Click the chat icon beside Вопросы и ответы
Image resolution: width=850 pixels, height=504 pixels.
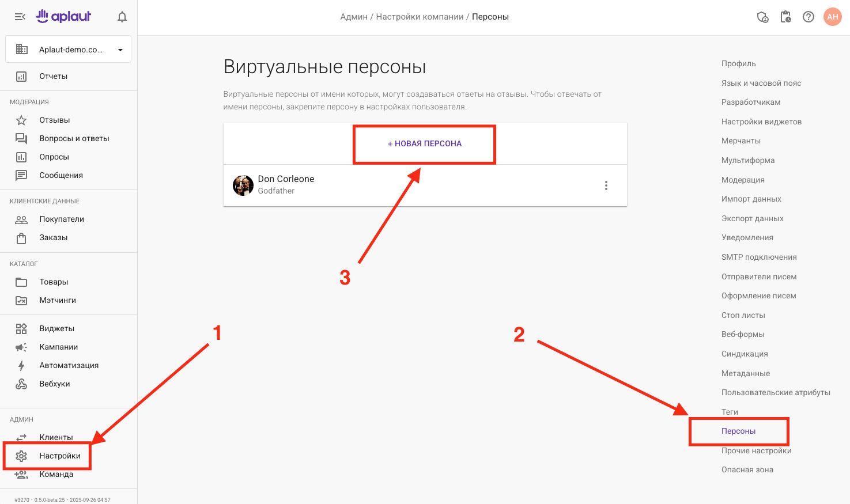click(21, 138)
